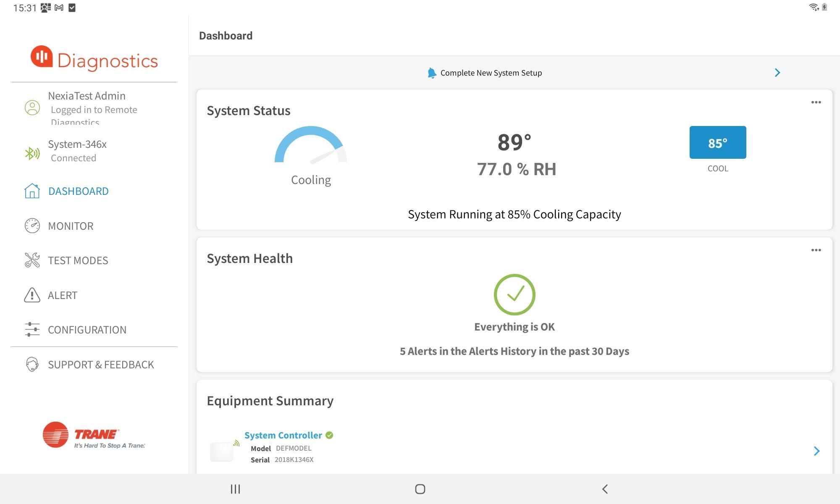The image size is (840, 504).
Task: Tap the 5 Alerts history message
Action: point(514,351)
